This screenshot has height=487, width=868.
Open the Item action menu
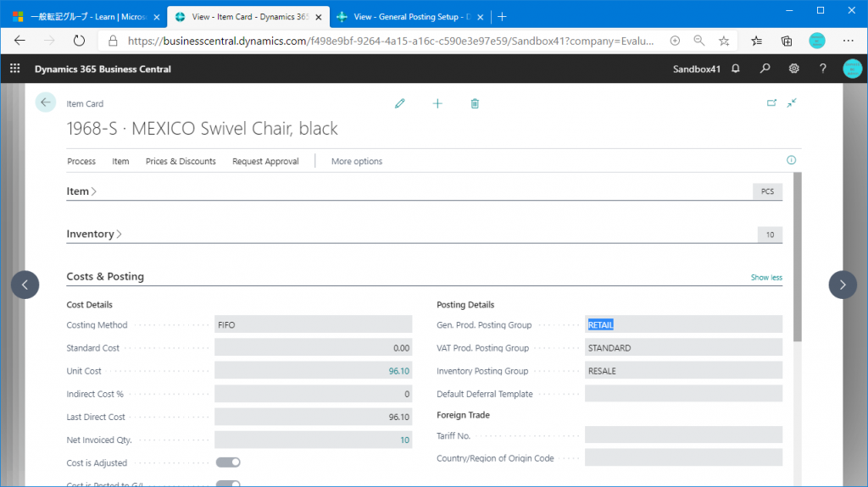(x=120, y=161)
